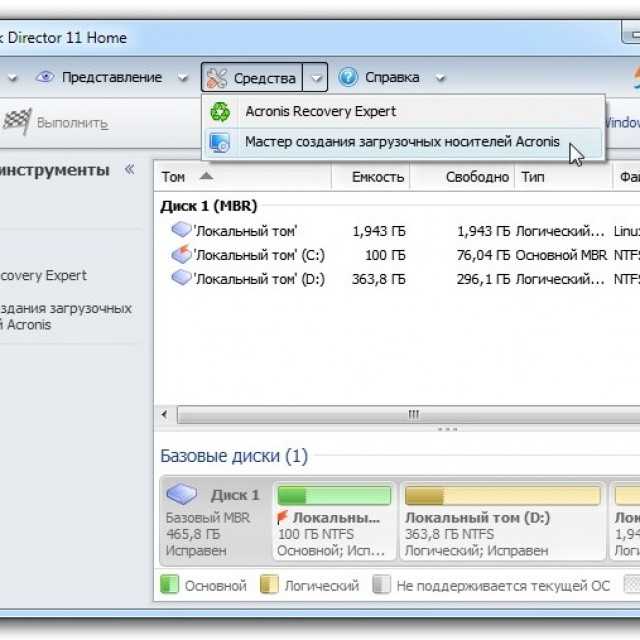
Task: Click the gray Не поддерживается legend swatch
Action: point(382,584)
